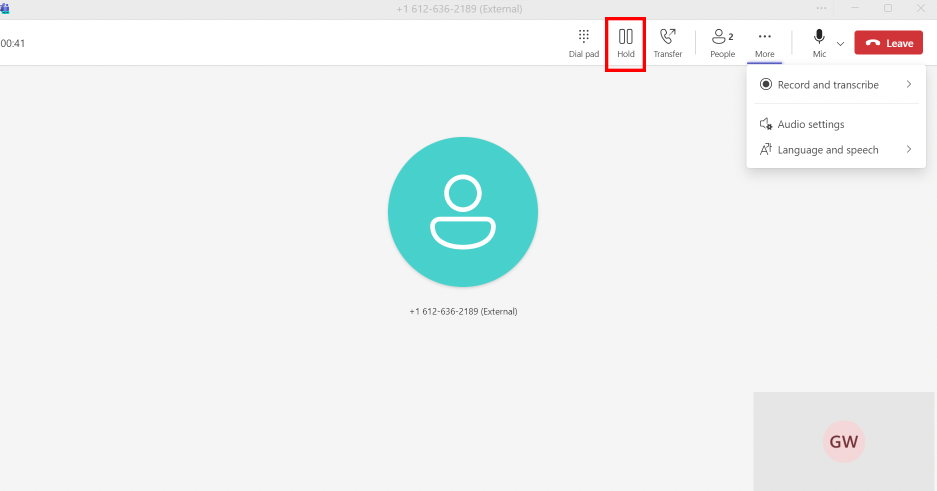Open the title bar ellipsis menu

[821, 8]
